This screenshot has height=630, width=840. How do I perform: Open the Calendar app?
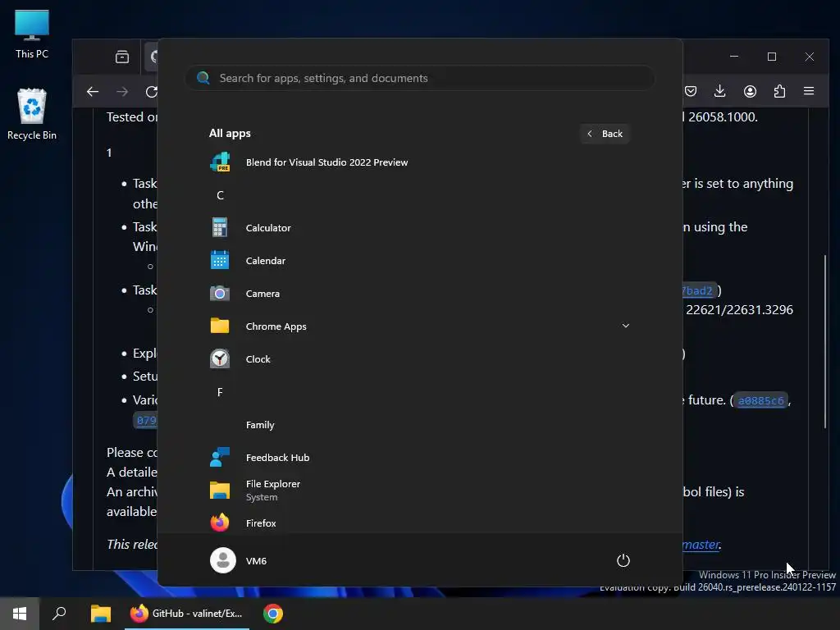click(419, 260)
